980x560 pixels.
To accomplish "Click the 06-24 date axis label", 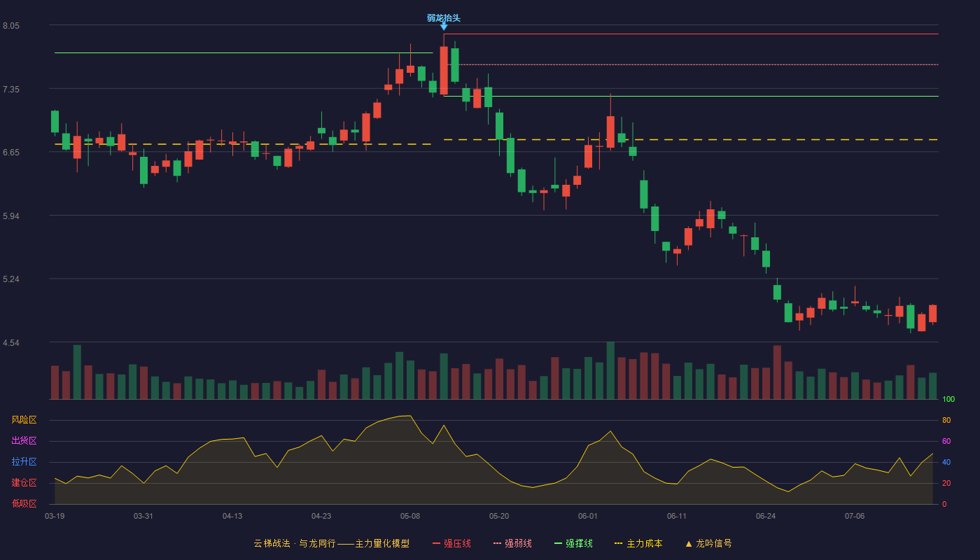I will pyautogui.click(x=766, y=516).
